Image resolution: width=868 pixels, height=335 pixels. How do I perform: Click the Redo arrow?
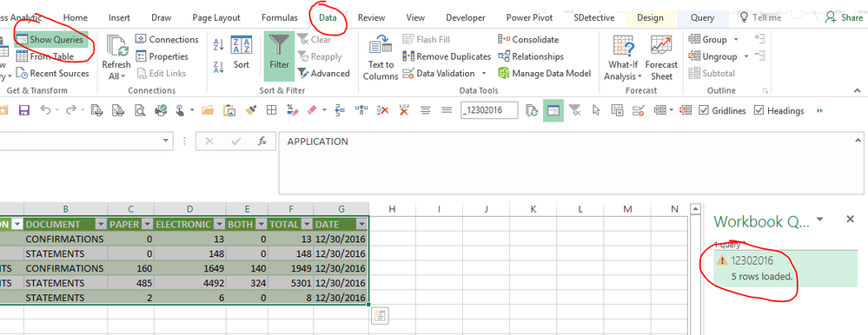71,110
